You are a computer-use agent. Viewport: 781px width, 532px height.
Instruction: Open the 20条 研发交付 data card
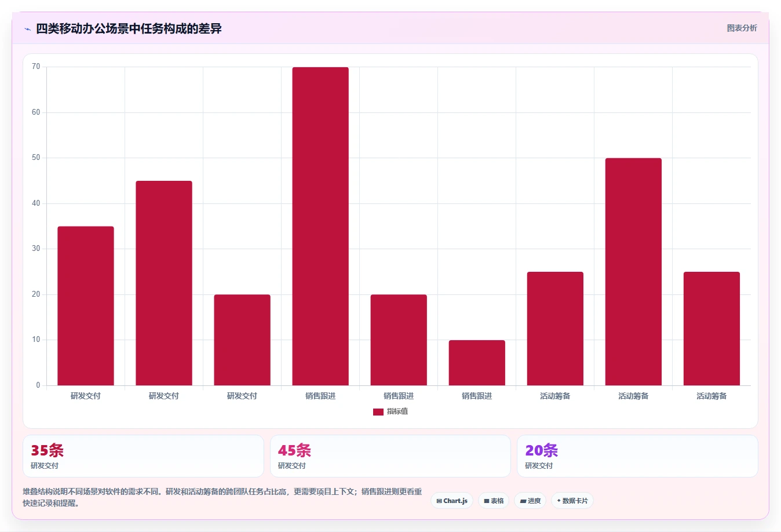pos(637,456)
